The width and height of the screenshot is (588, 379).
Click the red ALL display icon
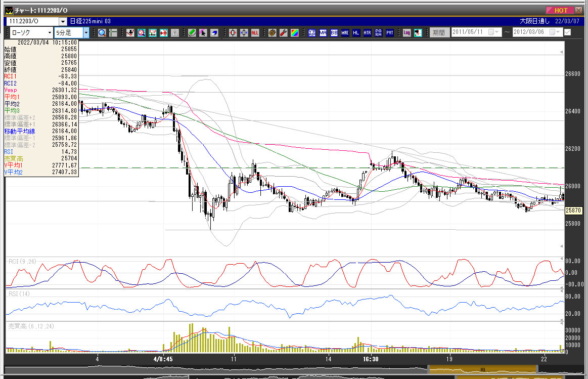point(255,33)
